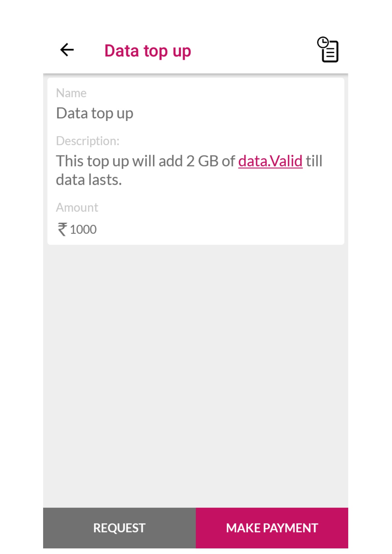392x554 pixels.
Task: Click the Amount label
Action: coord(77,208)
